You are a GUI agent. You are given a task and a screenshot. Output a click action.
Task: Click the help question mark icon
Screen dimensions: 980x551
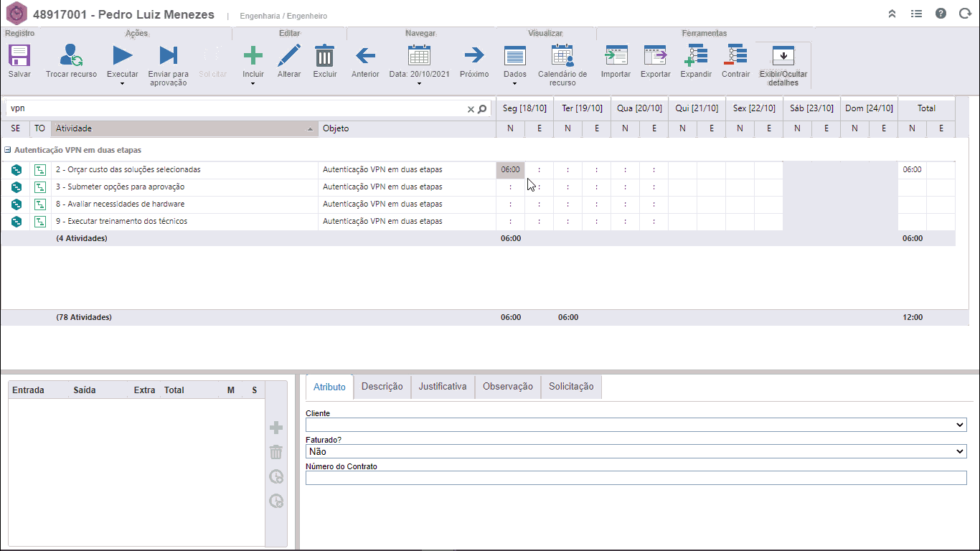tap(941, 14)
